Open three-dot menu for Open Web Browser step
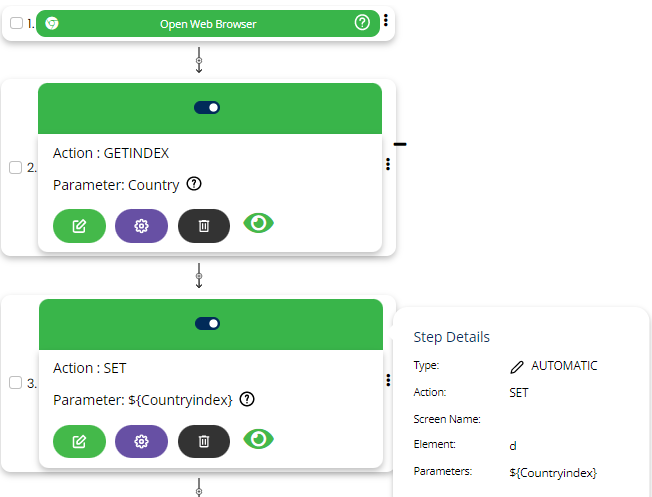Image resolution: width=652 pixels, height=497 pixels. point(387,21)
